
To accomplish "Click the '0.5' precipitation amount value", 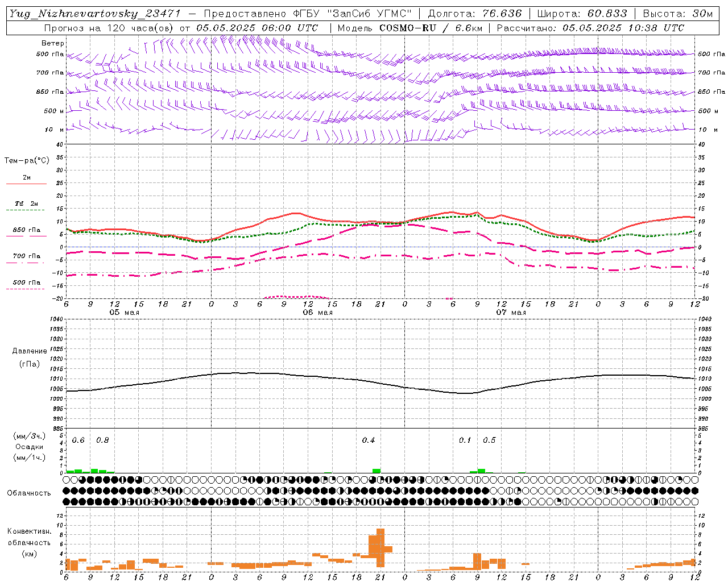I will [x=489, y=440].
